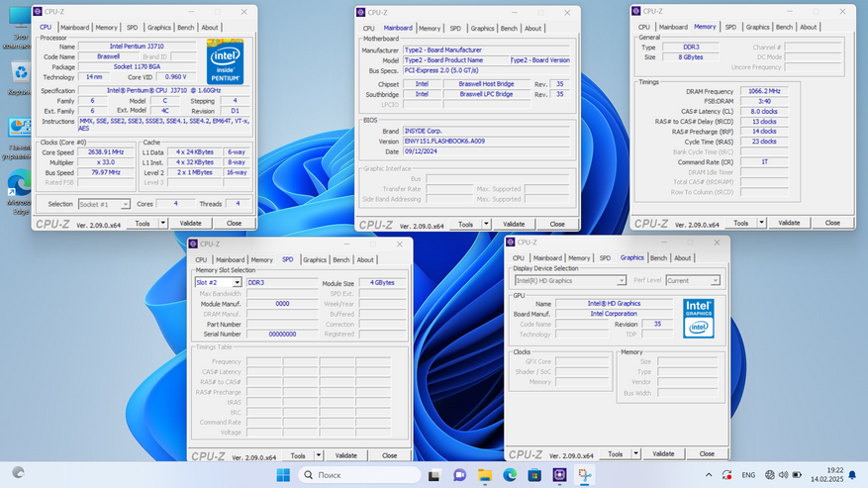The height and width of the screenshot is (488, 868).
Task: Select Graphics tab in Mainboard window
Action: point(482,29)
